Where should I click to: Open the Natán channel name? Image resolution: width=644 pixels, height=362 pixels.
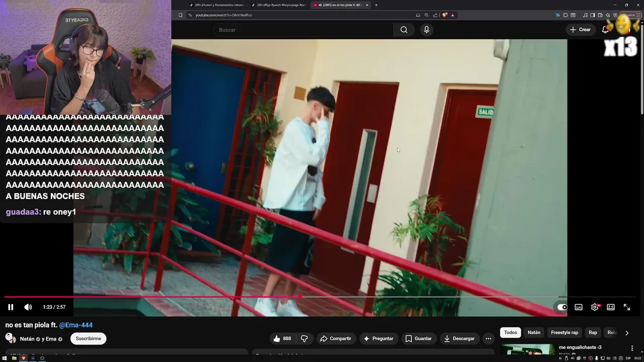click(x=27, y=339)
